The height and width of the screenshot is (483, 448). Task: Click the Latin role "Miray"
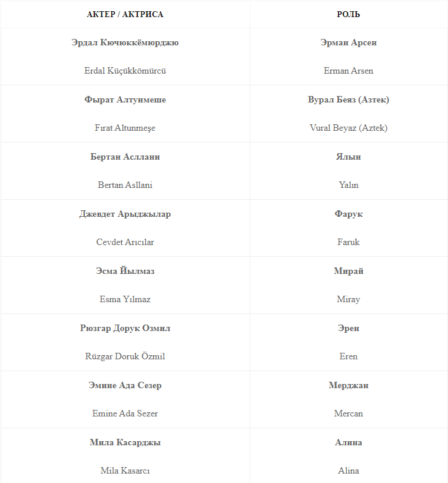[x=349, y=299]
